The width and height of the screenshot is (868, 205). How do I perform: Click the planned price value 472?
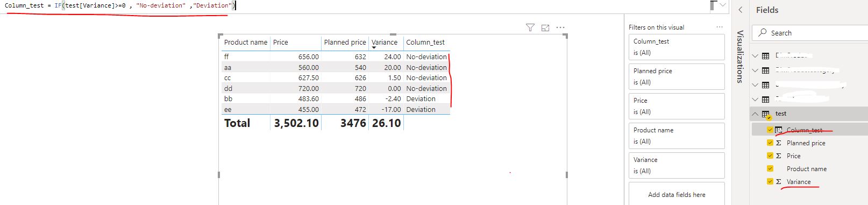tap(360, 109)
